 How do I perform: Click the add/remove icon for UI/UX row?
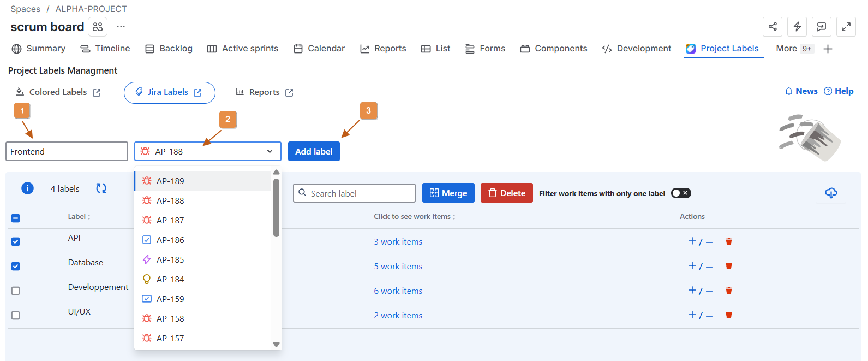pyautogui.click(x=701, y=315)
